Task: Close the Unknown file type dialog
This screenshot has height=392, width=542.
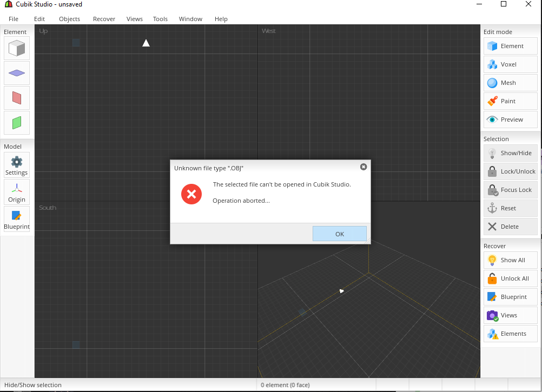Action: 363,167
